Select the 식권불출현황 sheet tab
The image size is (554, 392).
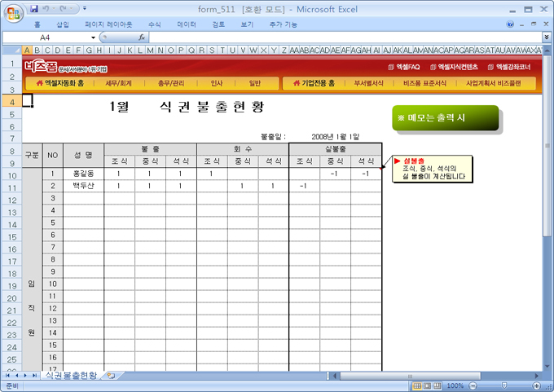71,376
